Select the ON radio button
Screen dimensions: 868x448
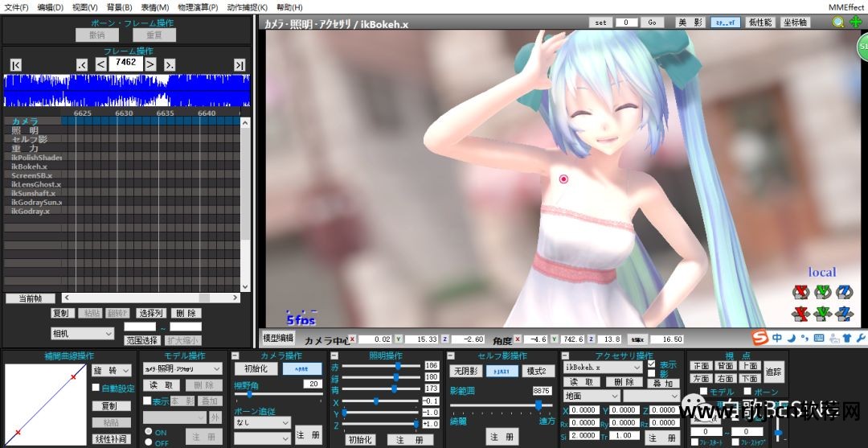click(x=149, y=432)
